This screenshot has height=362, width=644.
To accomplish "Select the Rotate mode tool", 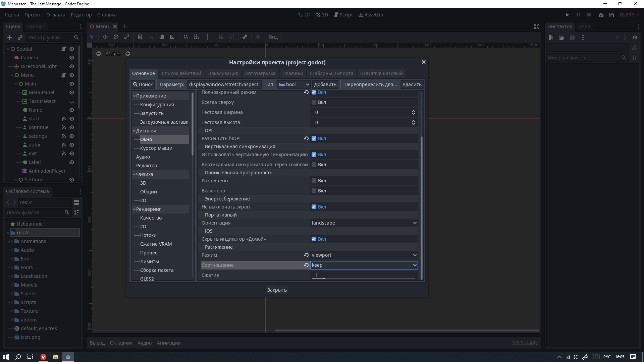I will (x=116, y=37).
